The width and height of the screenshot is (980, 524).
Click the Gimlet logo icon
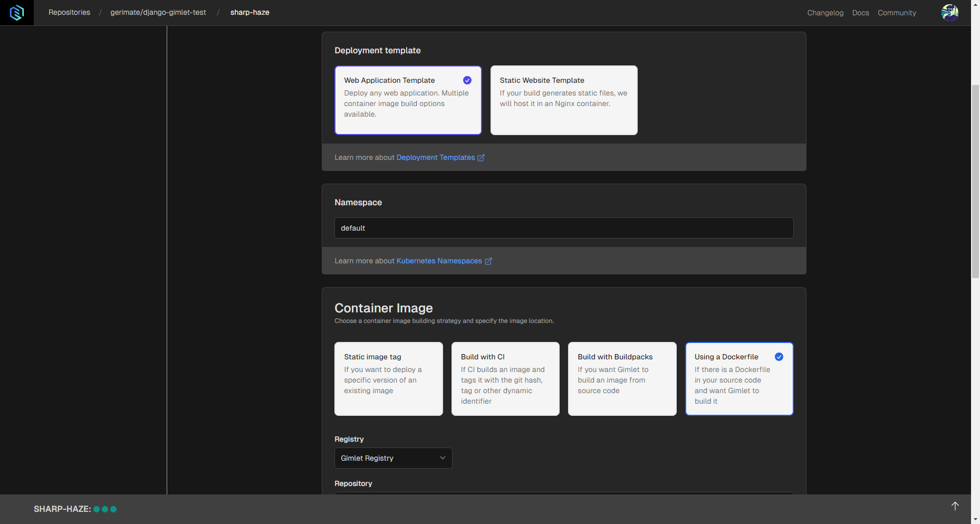(17, 13)
